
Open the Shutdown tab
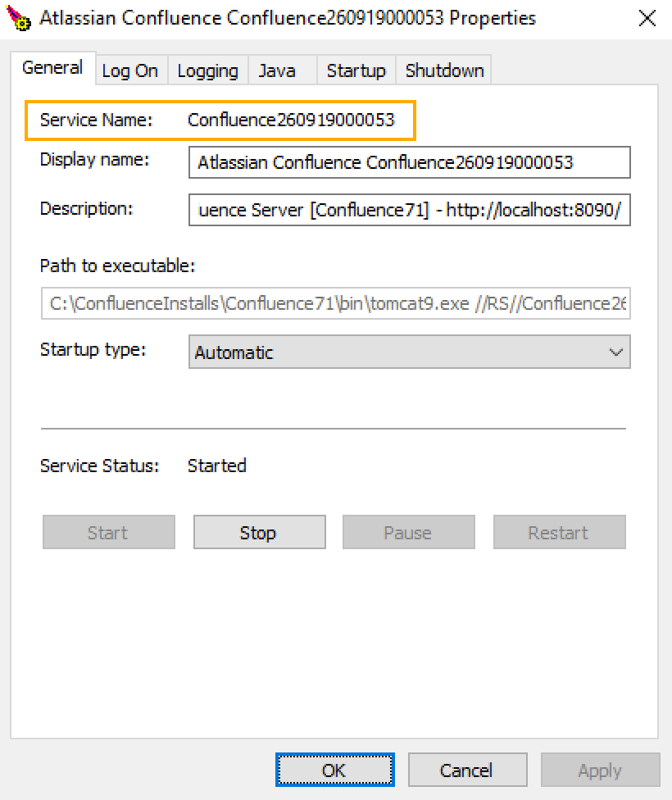coord(444,71)
